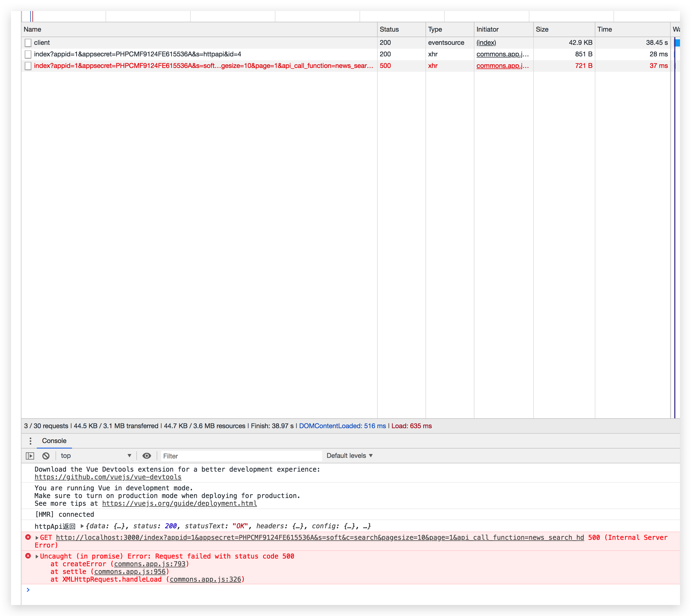Expand the GET 500 error entry
Image resolution: width=691 pixels, height=616 pixels.
point(37,538)
